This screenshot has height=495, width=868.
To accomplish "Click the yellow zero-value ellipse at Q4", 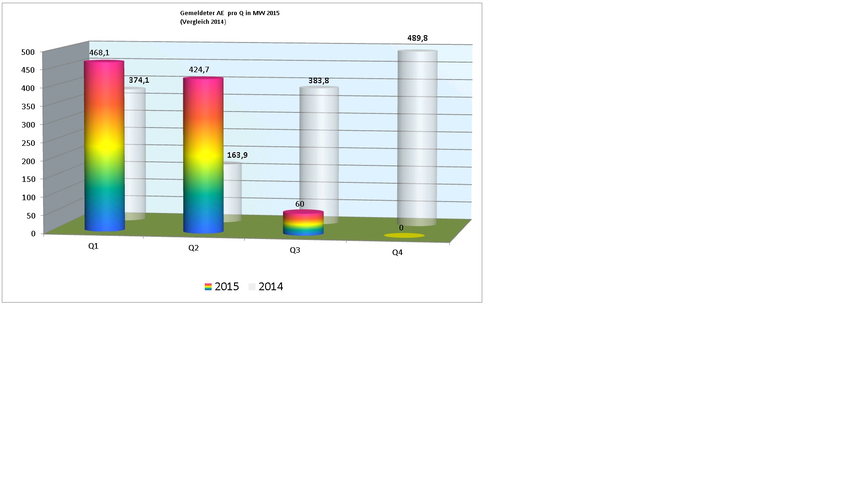I will click(x=404, y=235).
